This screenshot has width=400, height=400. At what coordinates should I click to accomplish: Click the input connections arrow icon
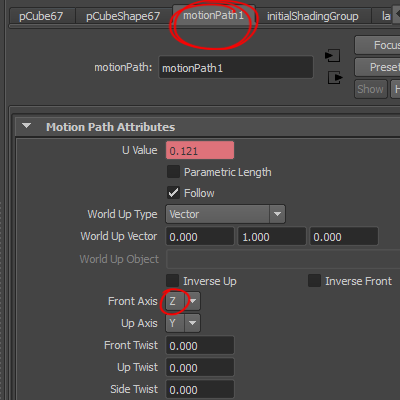(333, 56)
